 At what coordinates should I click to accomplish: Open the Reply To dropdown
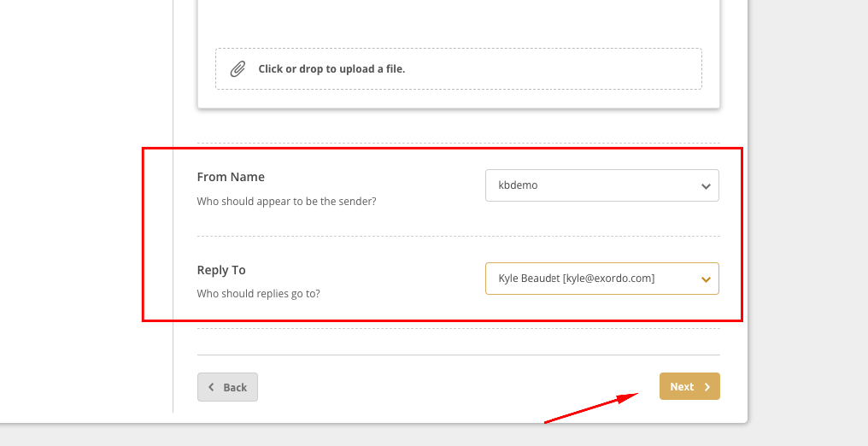602,279
